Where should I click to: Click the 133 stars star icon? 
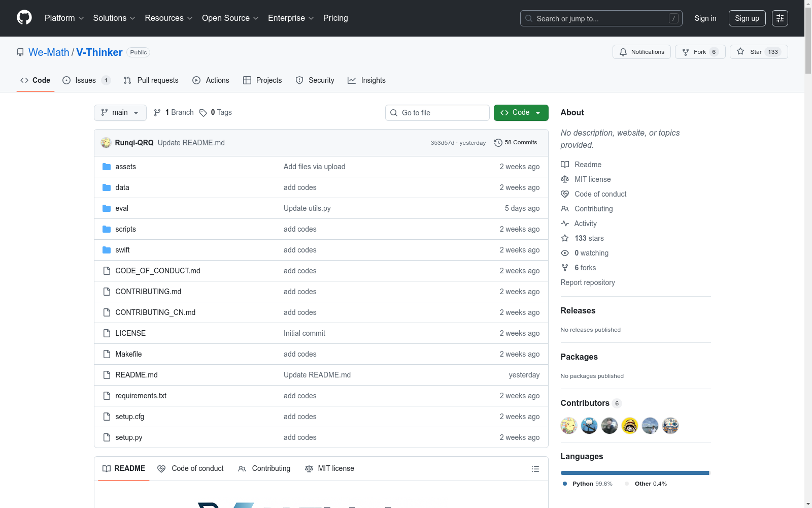(x=565, y=238)
